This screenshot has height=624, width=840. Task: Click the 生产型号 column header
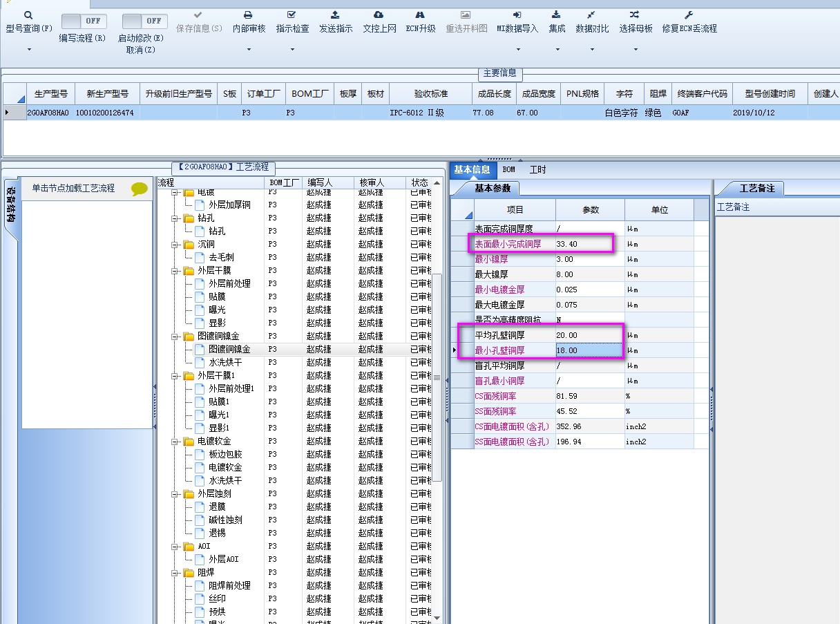(50, 93)
